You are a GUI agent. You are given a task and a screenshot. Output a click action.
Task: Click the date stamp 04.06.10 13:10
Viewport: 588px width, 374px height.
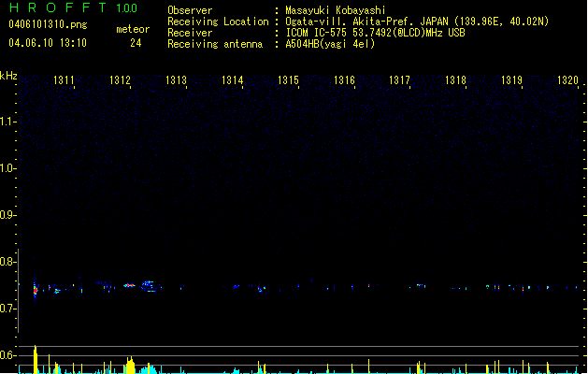[x=48, y=43]
